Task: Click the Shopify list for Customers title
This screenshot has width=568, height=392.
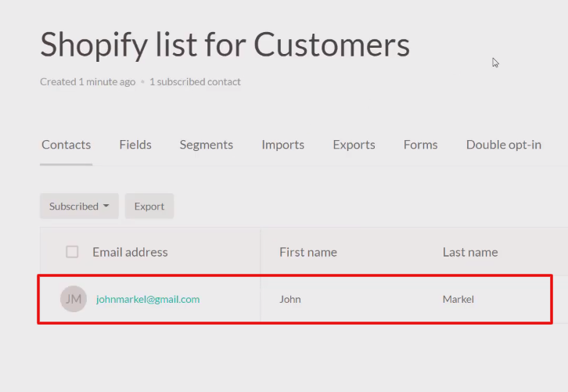Action: pos(225,45)
